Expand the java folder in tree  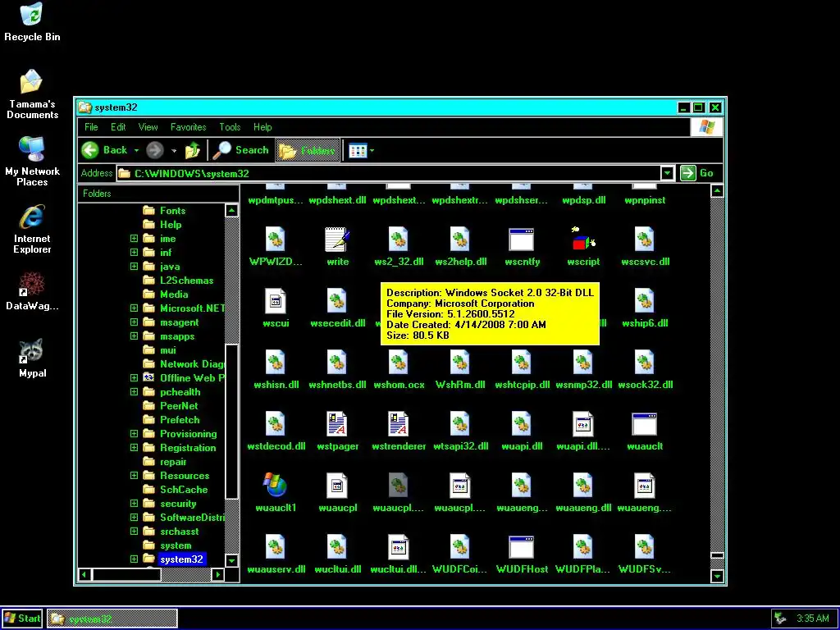tap(134, 267)
